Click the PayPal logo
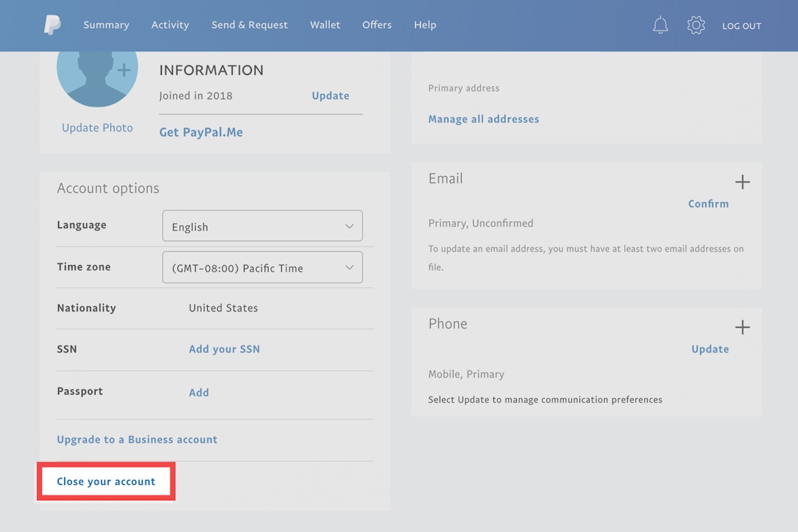The height and width of the screenshot is (532, 798). click(x=53, y=25)
